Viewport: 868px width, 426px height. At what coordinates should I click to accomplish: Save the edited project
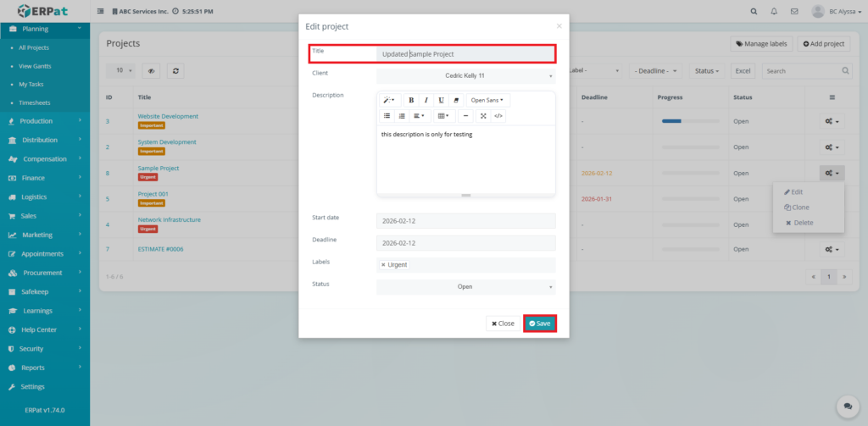pos(540,324)
